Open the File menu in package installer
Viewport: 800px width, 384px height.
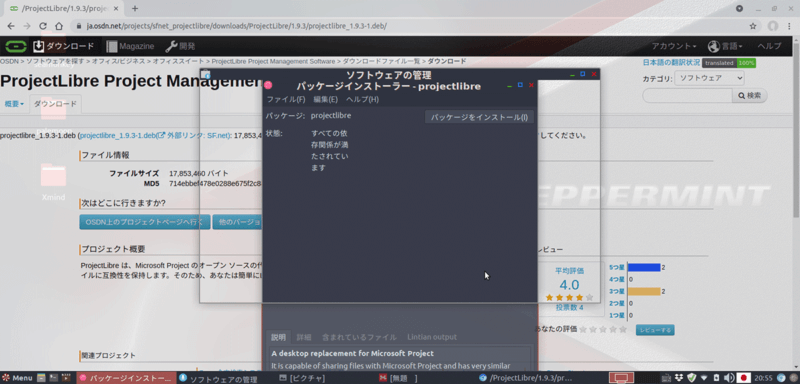point(286,99)
